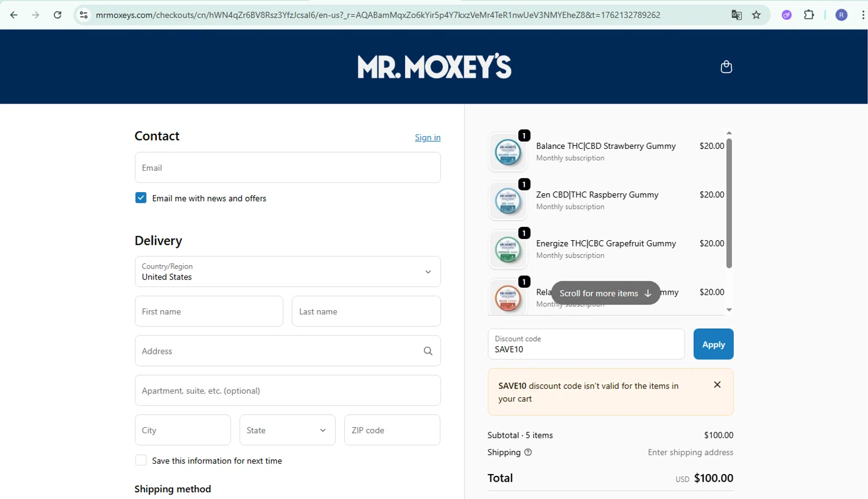
Task: Focus the Apartment, suite field
Action: (288, 391)
